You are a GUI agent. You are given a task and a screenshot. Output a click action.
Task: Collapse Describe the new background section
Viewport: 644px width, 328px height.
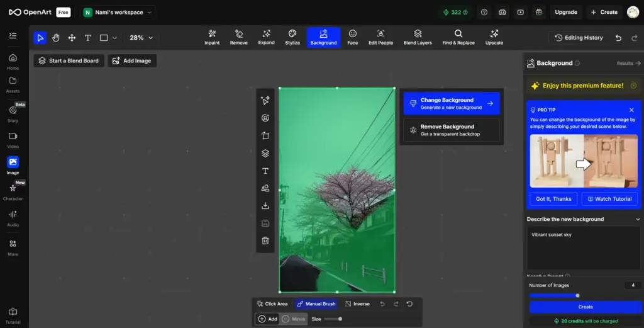(638, 219)
